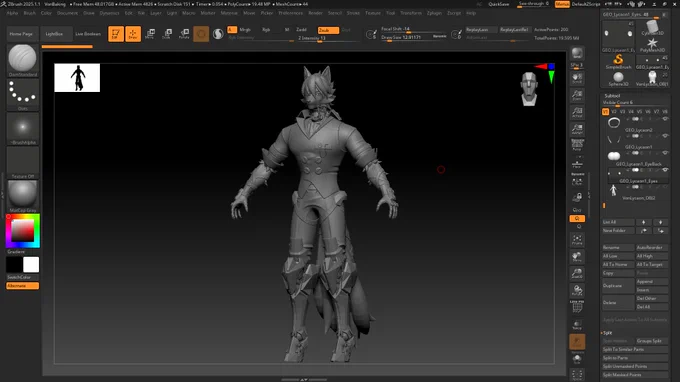
Task: Click the Duplicate subtool button
Action: coord(618,286)
